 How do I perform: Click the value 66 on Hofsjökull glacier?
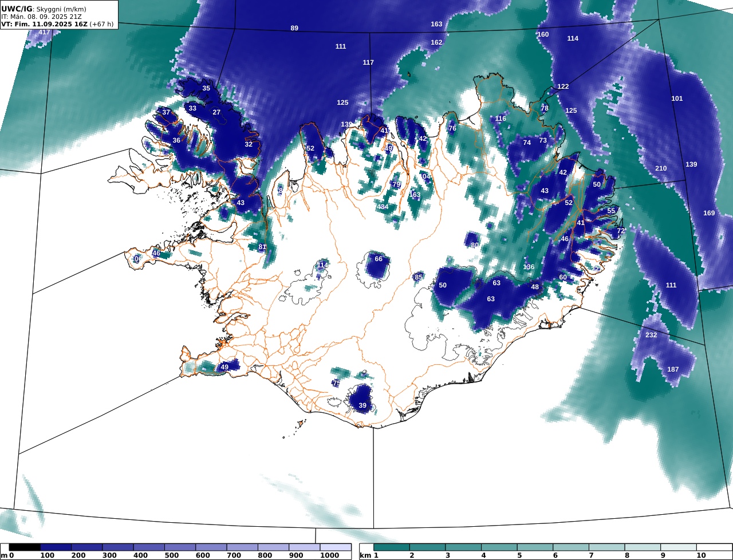(x=379, y=259)
